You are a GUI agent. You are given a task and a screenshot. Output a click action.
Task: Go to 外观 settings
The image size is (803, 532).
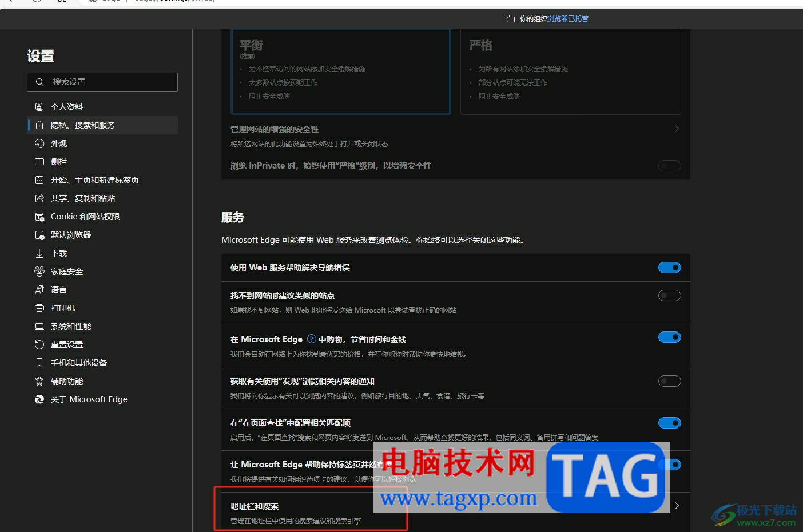point(102,143)
